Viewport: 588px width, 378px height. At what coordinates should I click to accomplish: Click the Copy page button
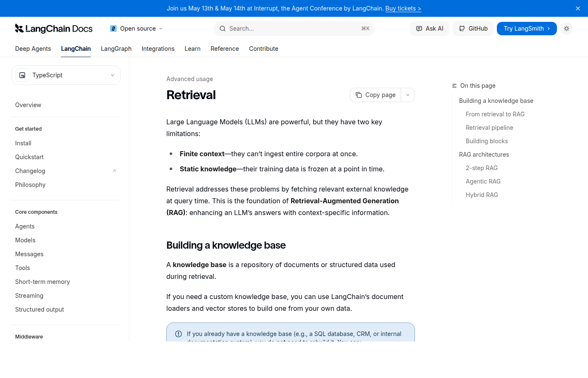coord(375,95)
